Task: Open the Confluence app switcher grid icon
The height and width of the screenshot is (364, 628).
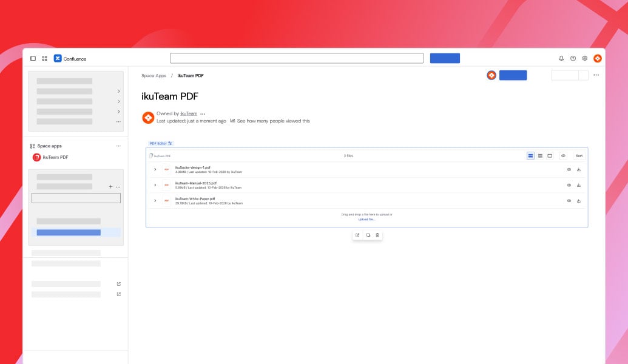Action: (44, 58)
